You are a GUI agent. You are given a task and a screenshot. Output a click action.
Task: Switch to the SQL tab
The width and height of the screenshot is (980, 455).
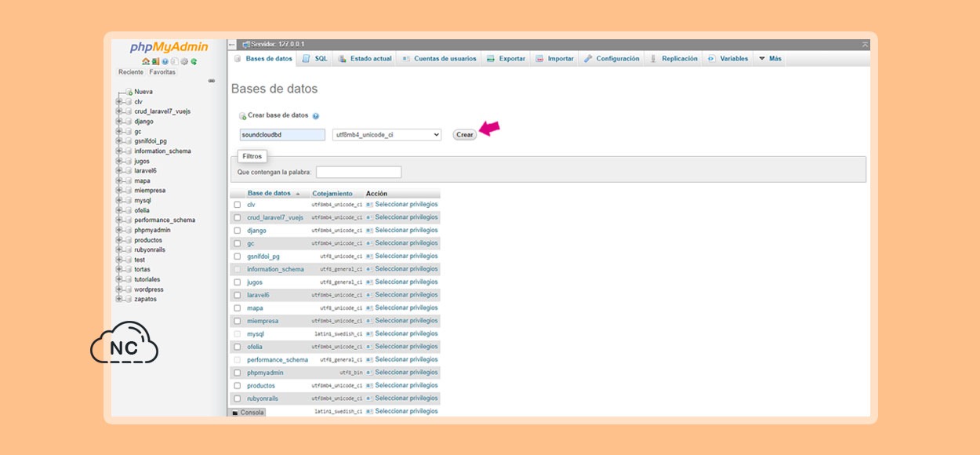coord(315,59)
